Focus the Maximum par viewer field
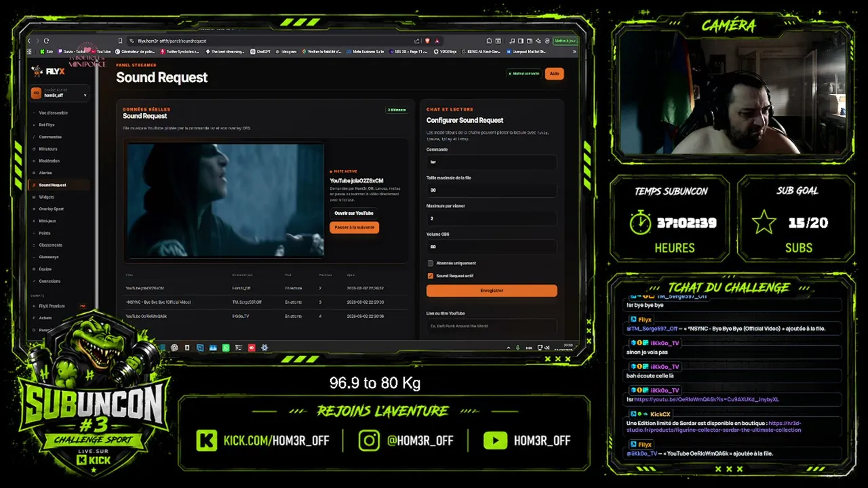The image size is (868, 488). coord(492,219)
